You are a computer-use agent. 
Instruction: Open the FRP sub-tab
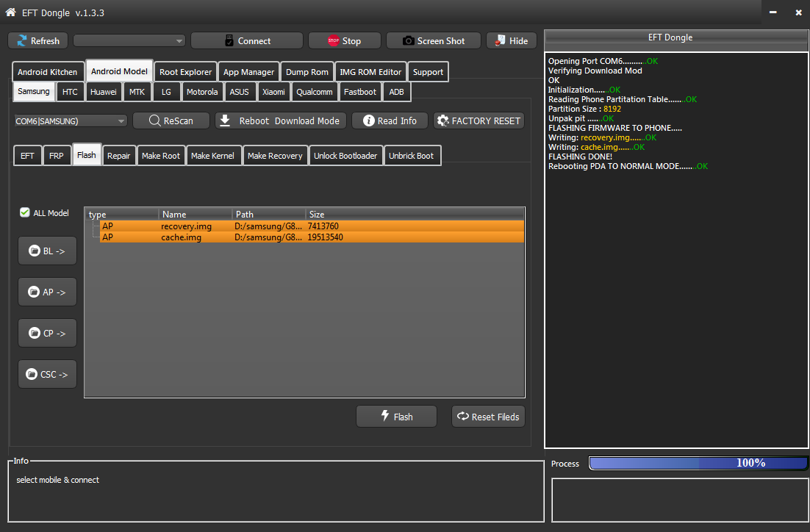57,156
